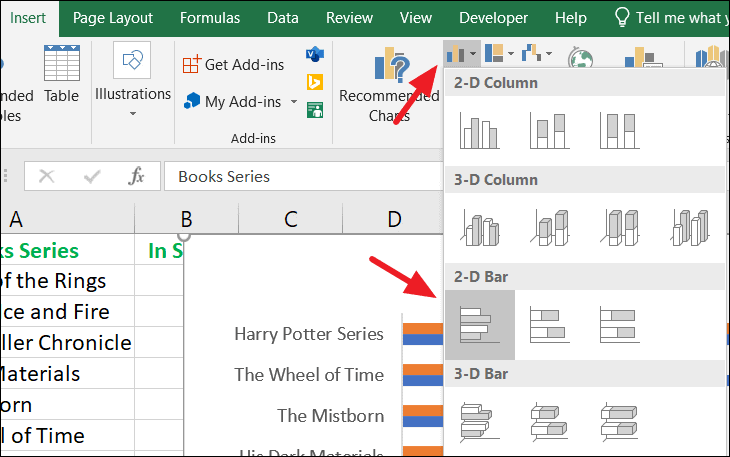Pick the 2-D 100% Stacked Column chart icon

tap(620, 131)
